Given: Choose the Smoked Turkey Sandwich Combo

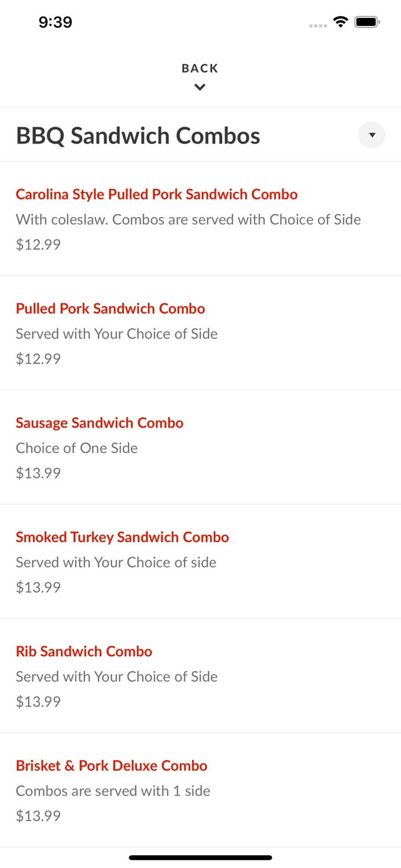Looking at the screenshot, I should tap(123, 537).
